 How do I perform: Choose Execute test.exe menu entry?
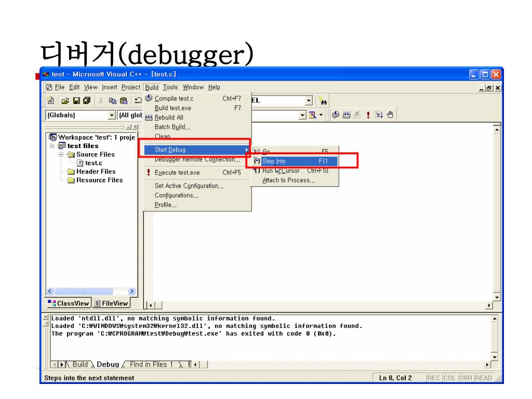[x=197, y=172]
